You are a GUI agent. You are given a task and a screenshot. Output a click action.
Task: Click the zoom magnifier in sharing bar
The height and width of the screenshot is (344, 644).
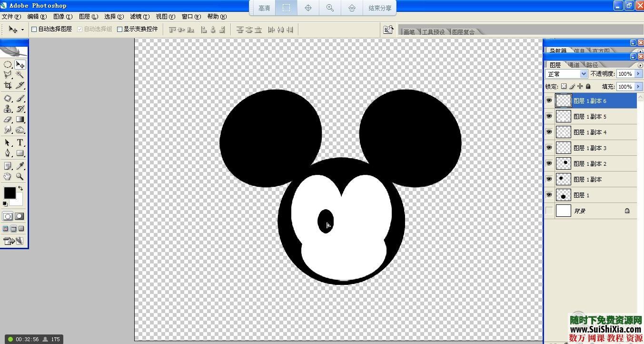coord(330,8)
